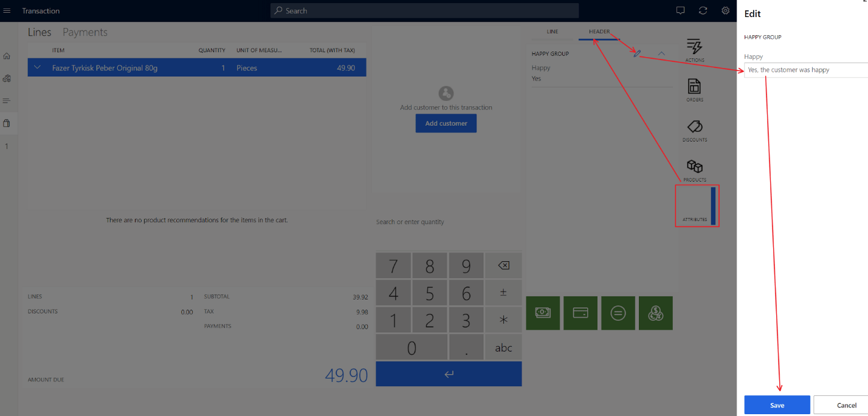Open the Products panel icon

click(694, 167)
